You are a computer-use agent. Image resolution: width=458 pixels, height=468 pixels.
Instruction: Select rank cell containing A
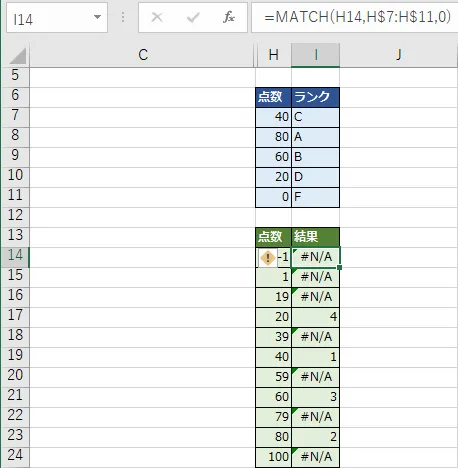(x=316, y=137)
